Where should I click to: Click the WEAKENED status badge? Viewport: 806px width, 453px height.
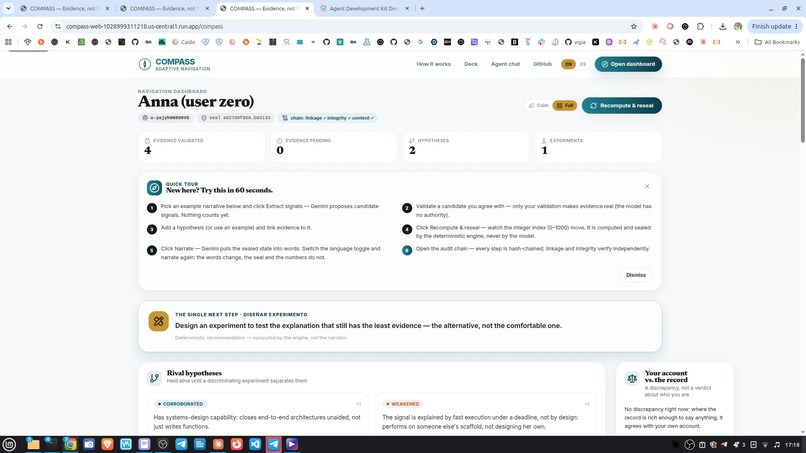click(403, 404)
